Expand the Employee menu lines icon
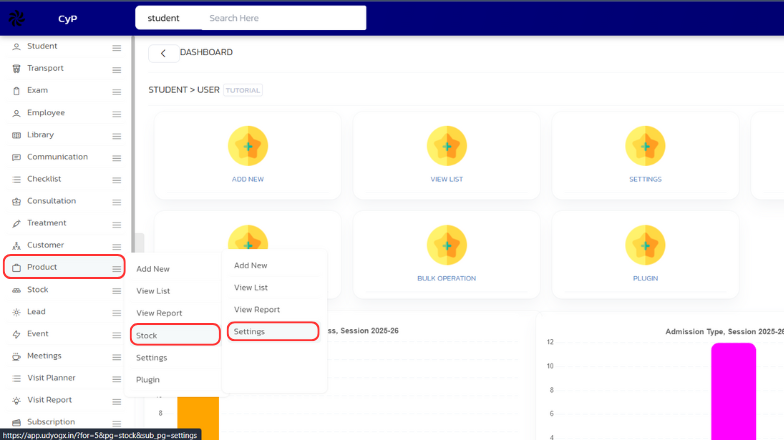The width and height of the screenshot is (784, 440). (x=116, y=113)
